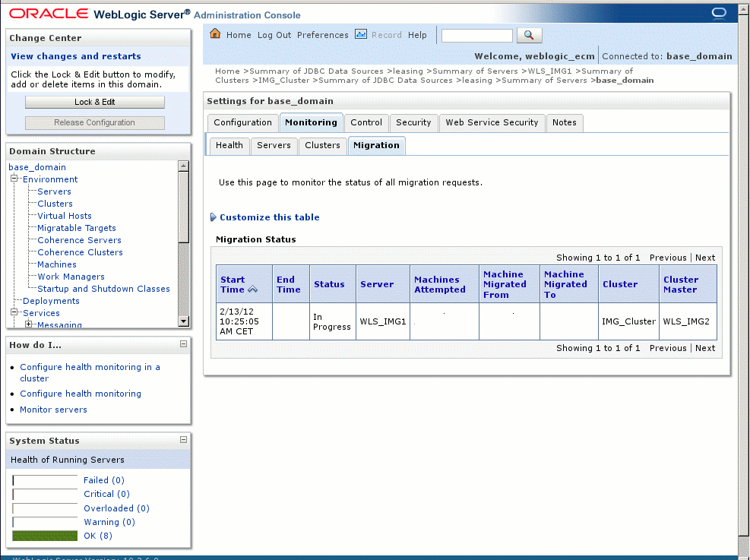Click the minus icon on the System Status panel
The width and height of the screenshot is (750, 560).
(x=182, y=440)
